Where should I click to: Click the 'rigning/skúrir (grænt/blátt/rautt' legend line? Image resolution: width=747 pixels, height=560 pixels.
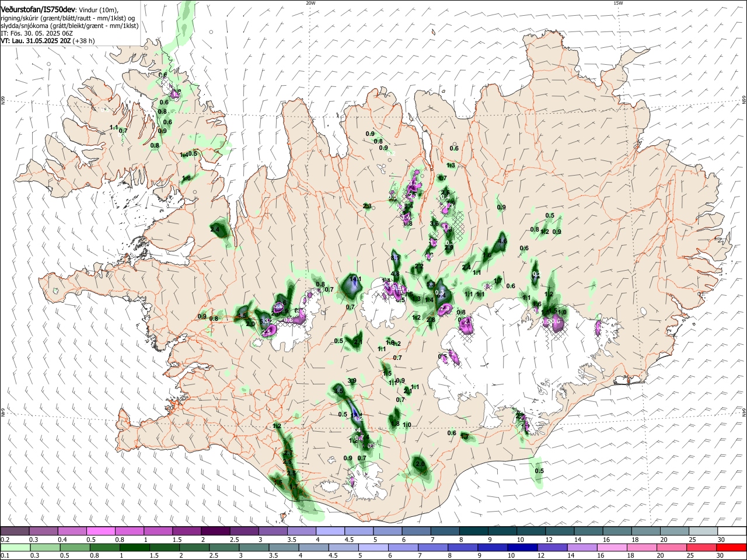pos(68,18)
